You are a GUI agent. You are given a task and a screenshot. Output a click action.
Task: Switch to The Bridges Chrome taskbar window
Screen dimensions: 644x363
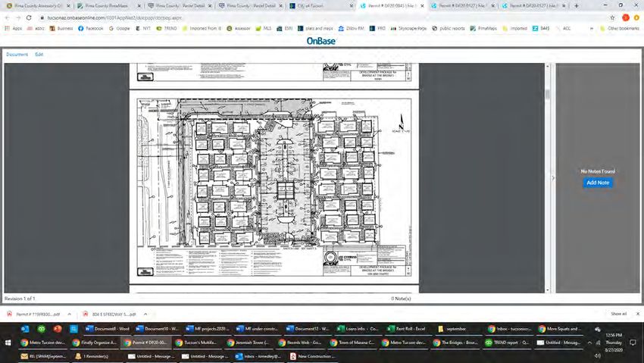[456, 343]
